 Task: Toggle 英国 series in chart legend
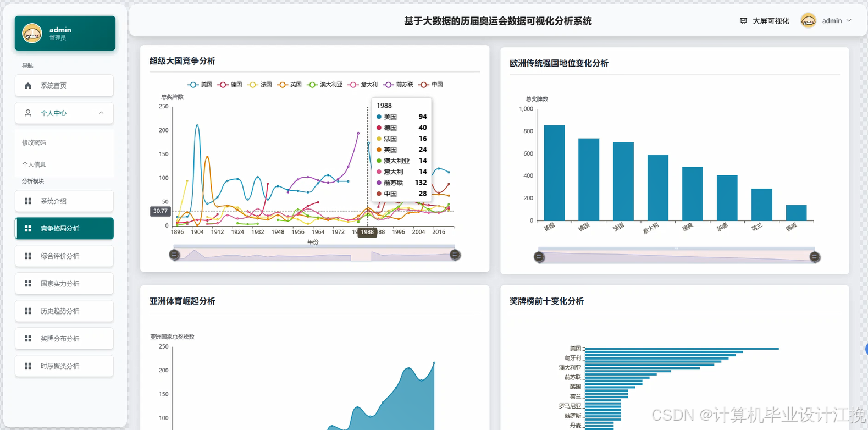(289, 85)
